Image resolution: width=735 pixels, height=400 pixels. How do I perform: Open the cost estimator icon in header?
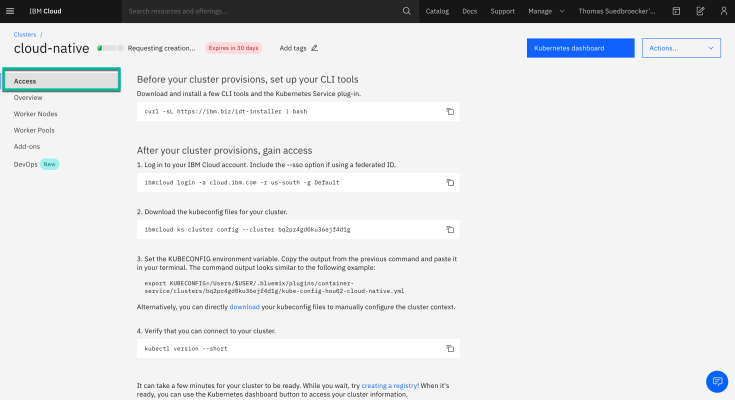pyautogui.click(x=676, y=11)
